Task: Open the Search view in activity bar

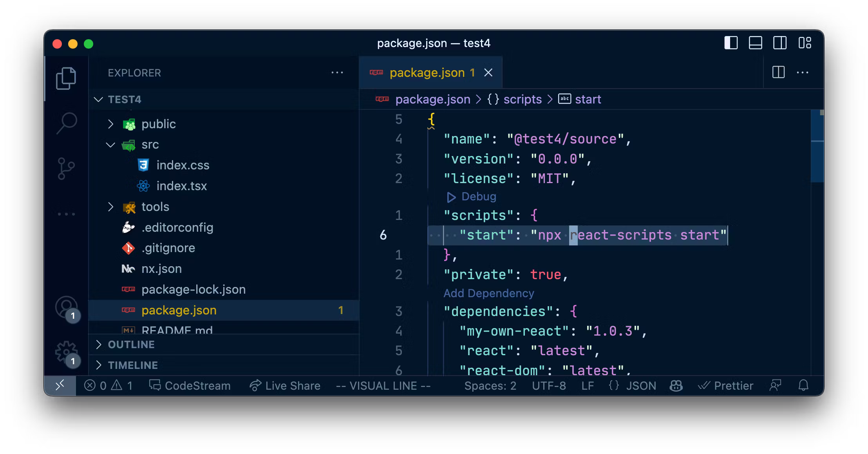Action: (67, 123)
